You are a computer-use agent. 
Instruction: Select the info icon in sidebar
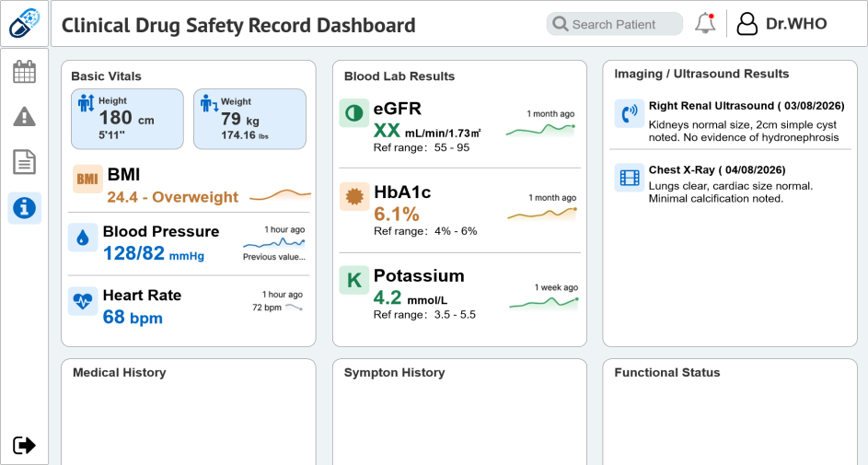(24, 208)
